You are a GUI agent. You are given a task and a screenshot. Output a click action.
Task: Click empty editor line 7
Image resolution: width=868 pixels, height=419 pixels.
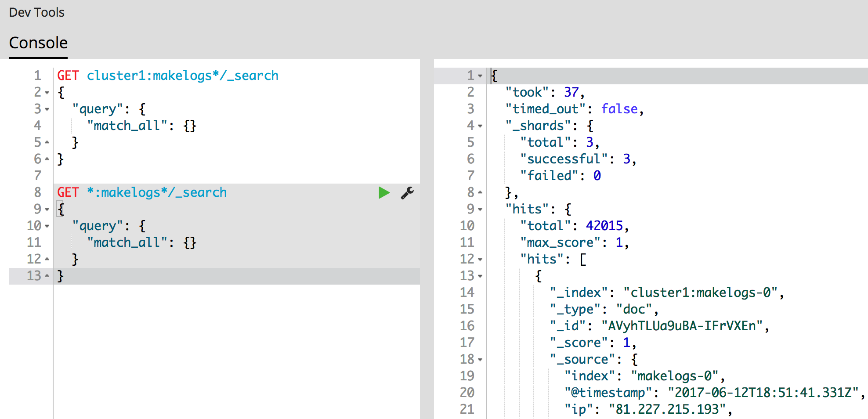pos(236,176)
